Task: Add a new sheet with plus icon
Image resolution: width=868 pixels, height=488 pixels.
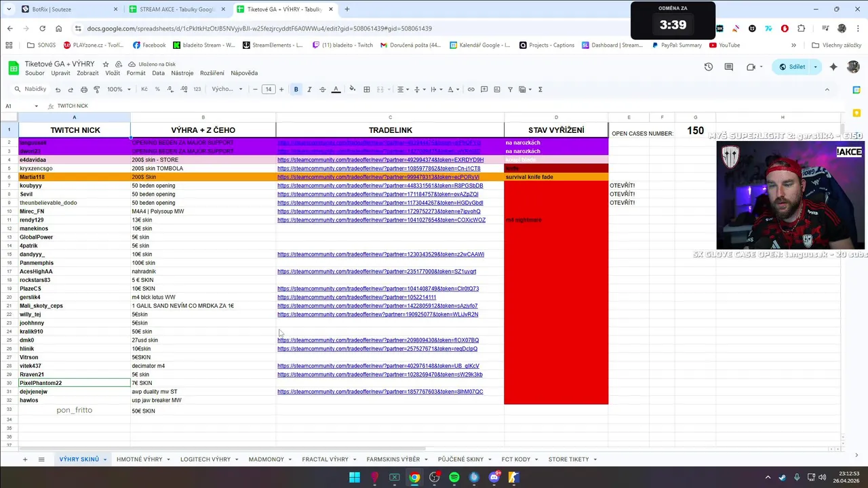Action: [25, 460]
